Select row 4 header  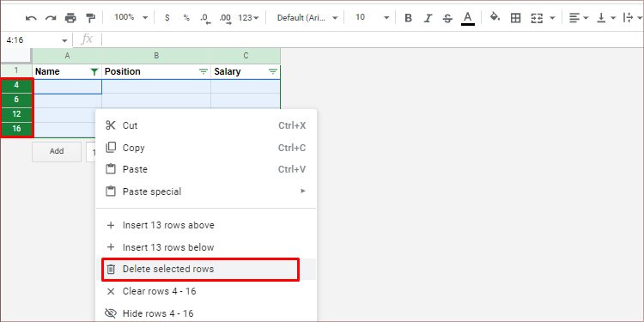[x=16, y=85]
